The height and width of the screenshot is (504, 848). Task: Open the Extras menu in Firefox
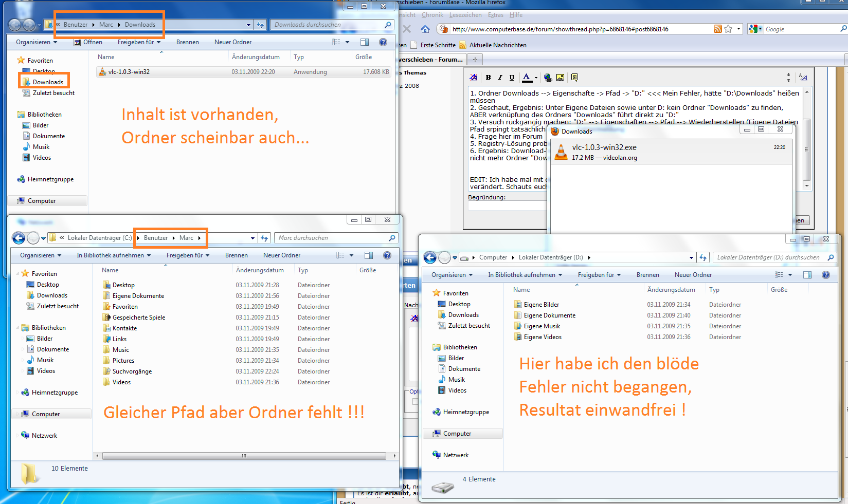[x=496, y=15]
